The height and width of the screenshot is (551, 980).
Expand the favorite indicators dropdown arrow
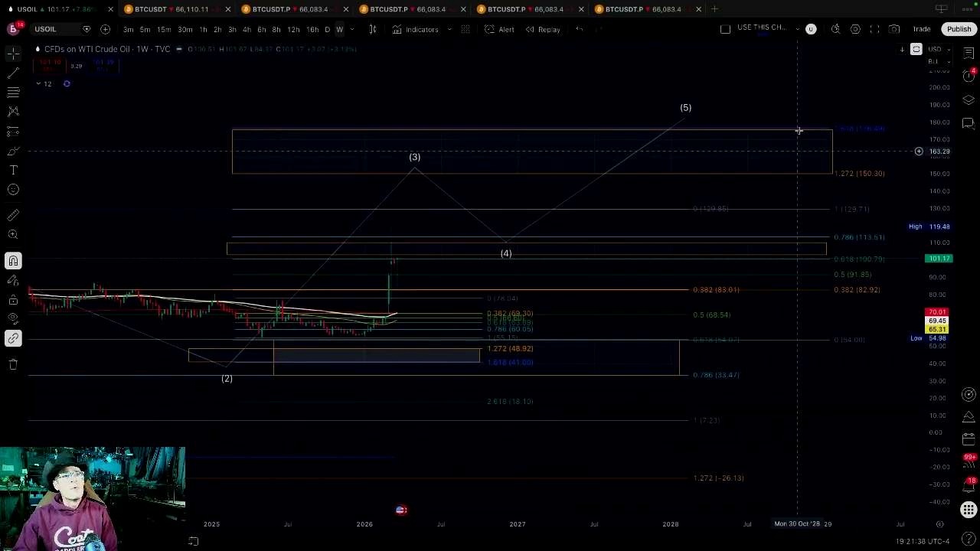pyautogui.click(x=449, y=29)
